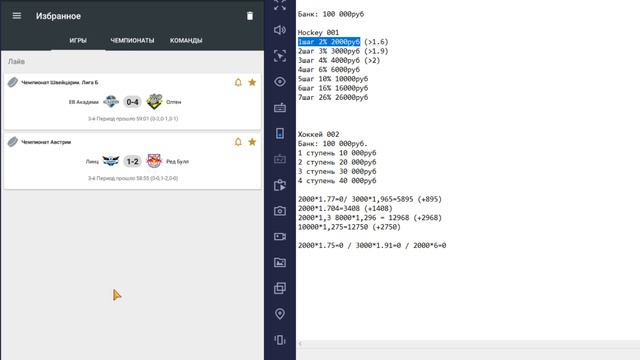This screenshot has height=360, width=640.
Task: Click the fullscreen icon in the emulator sidebar
Action: tap(280, 5)
